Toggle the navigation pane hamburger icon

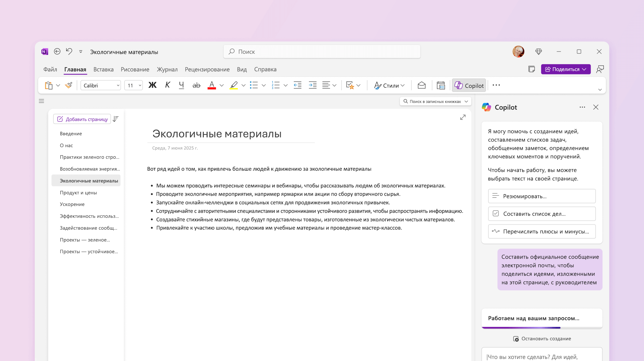pyautogui.click(x=41, y=101)
